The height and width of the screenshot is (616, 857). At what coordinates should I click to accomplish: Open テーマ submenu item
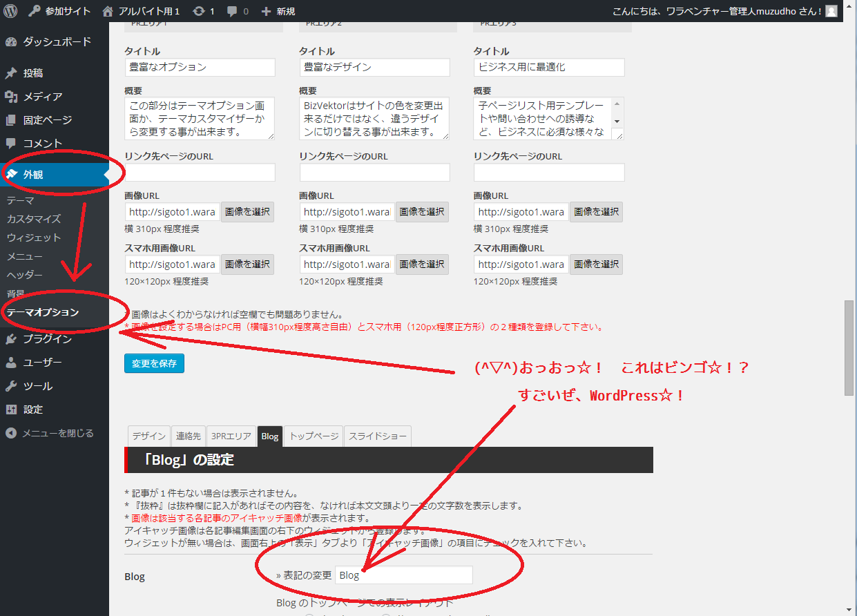(21, 200)
